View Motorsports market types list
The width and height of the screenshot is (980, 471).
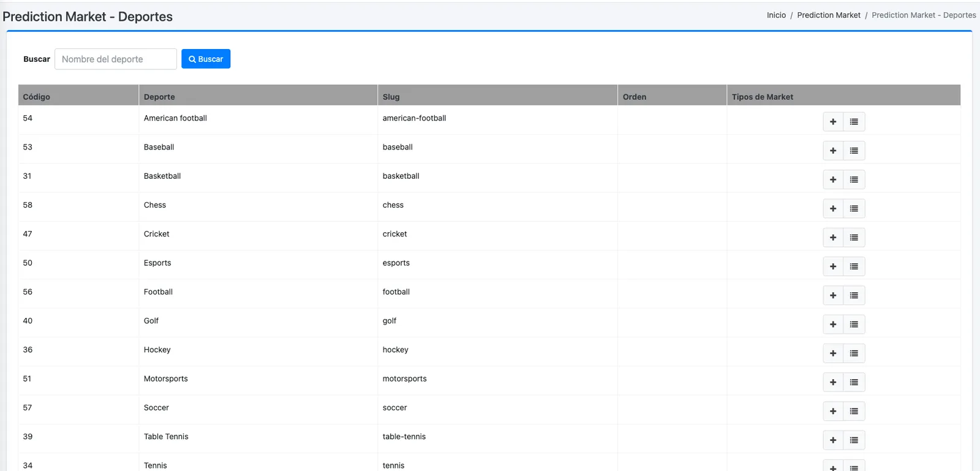[854, 382]
